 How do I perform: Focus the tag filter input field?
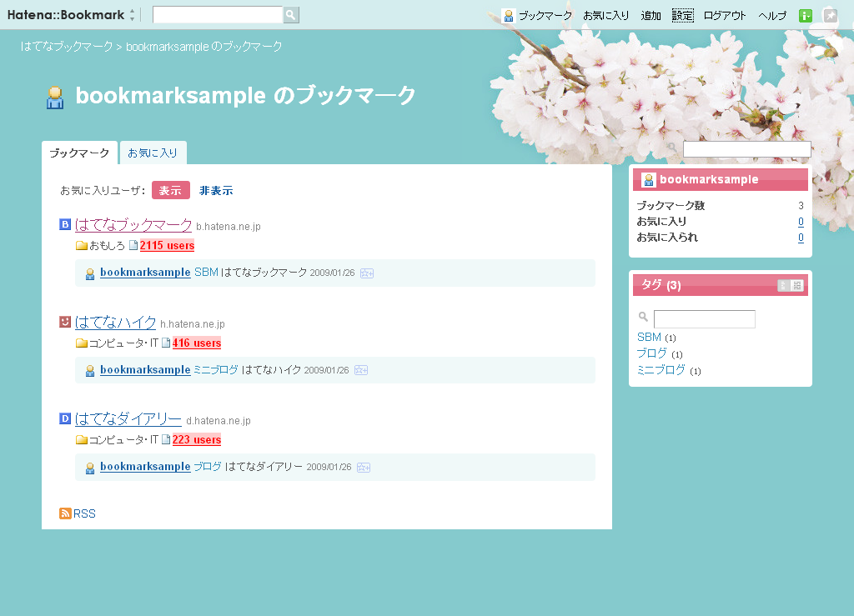click(704, 319)
